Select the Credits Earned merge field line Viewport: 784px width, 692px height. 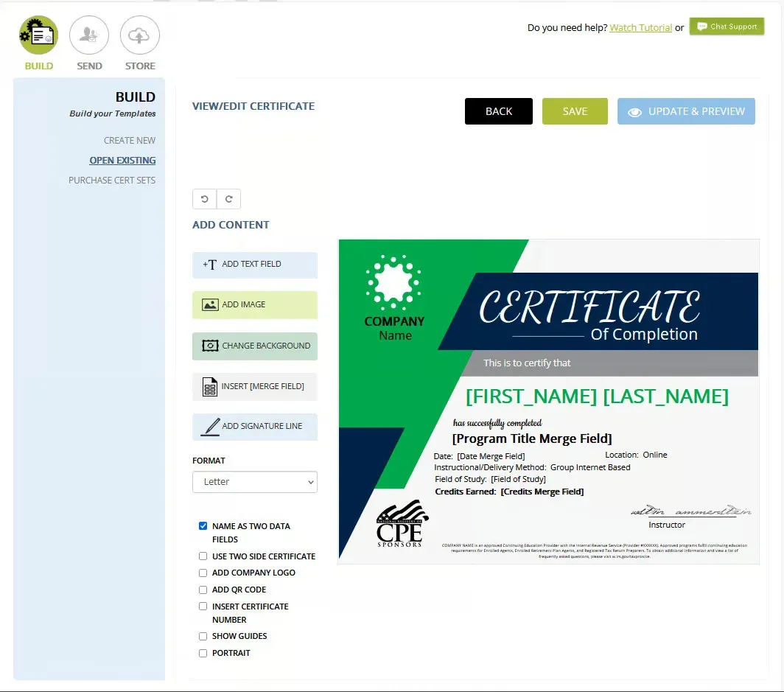pyautogui.click(x=509, y=492)
